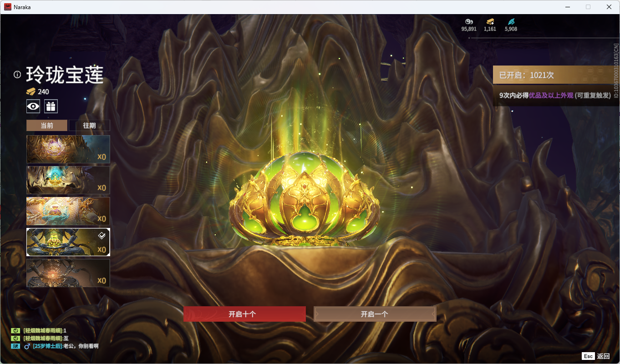The width and height of the screenshot is (620, 364).
Task: Click the 开启一个 button
Action: (x=375, y=314)
